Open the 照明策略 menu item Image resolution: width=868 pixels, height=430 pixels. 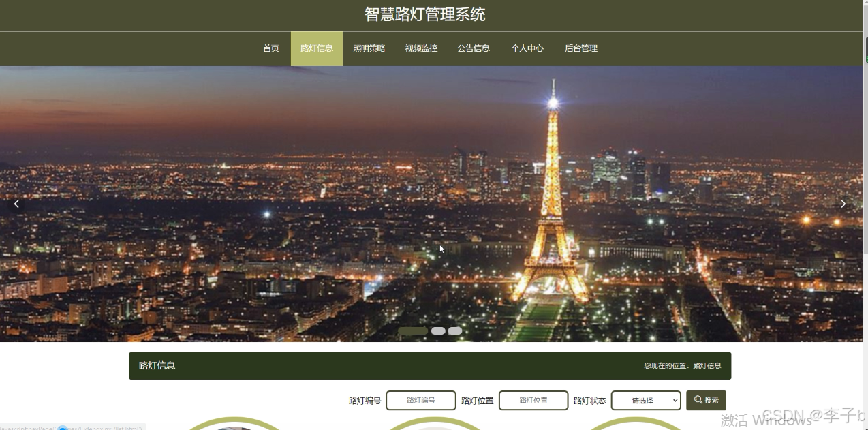(369, 48)
